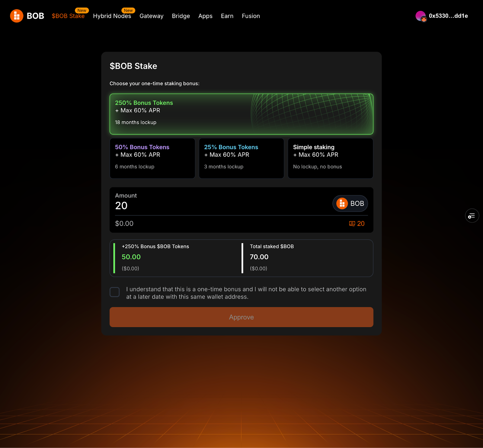Select the 250% Bonus Tokens option

pyautogui.click(x=241, y=114)
